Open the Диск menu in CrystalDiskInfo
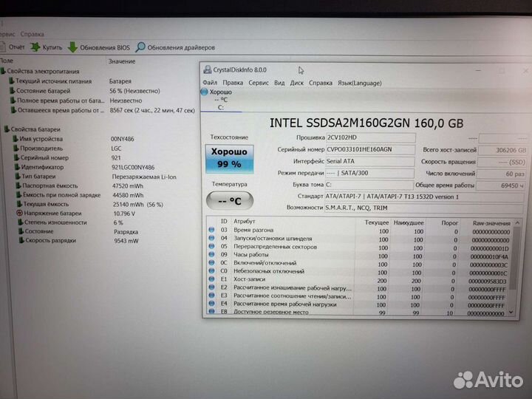The height and width of the screenshot is (399, 532). [296, 83]
